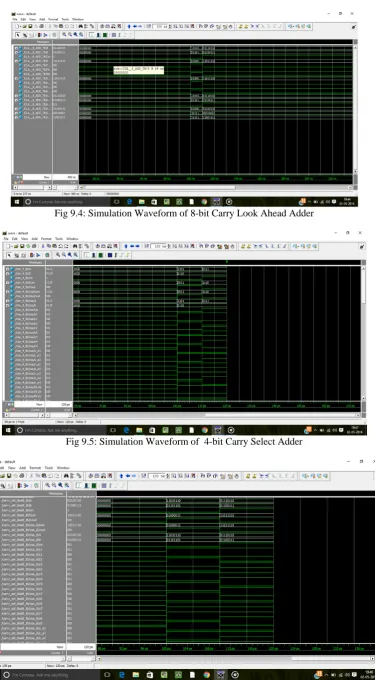This screenshot has width=375, height=680.
Task: Click Save icon in Carry Select Adder toolbar
Action: coord(22,246)
